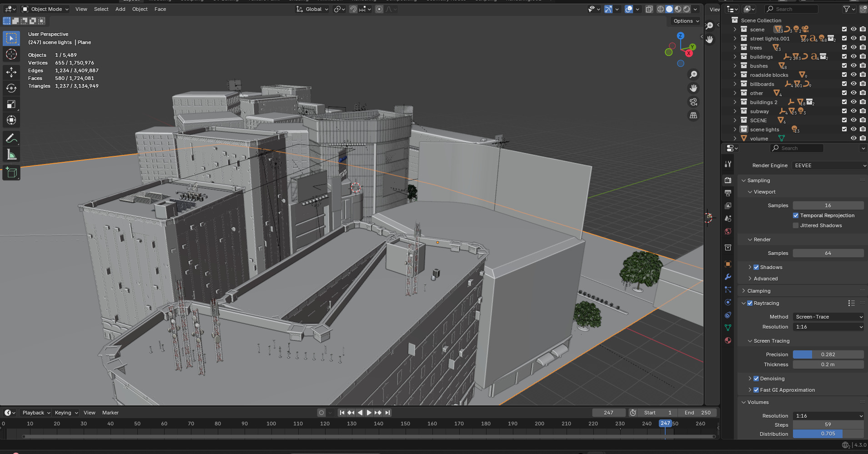
Task: Hide the trees collection in viewport
Action: click(x=853, y=48)
